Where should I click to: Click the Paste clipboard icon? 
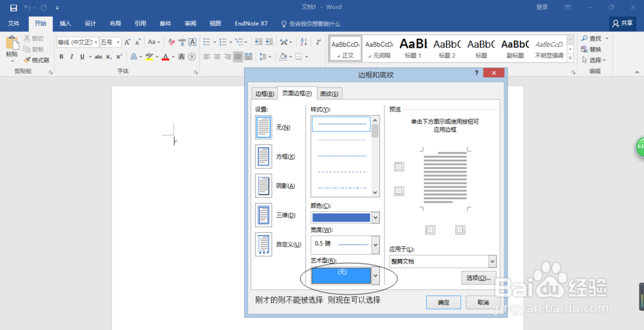12,43
